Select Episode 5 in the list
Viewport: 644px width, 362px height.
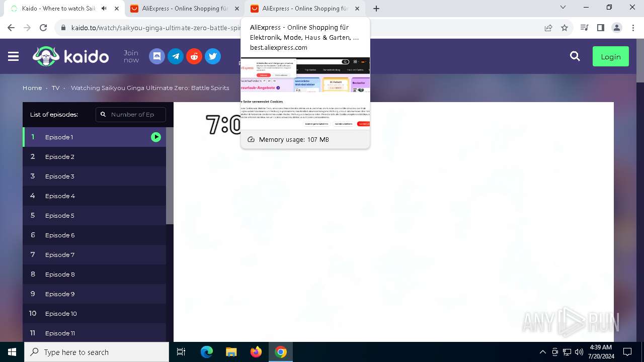[x=94, y=215]
